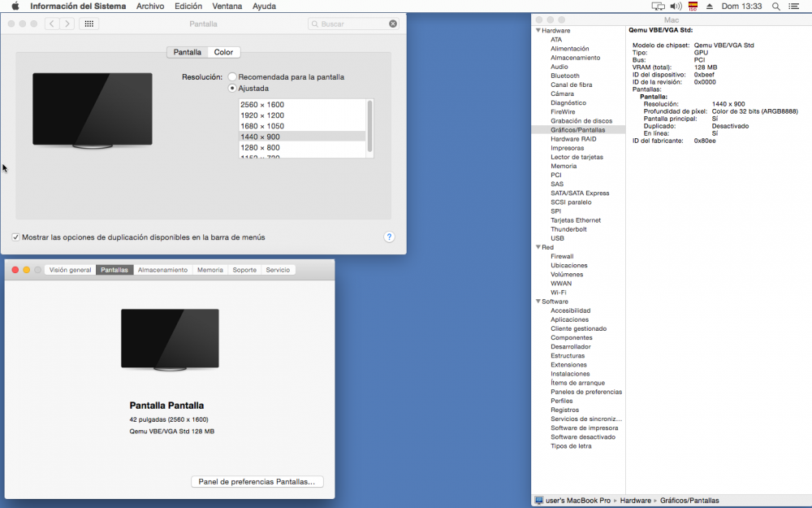Screen dimensions: 812x508
Task: Open the Visión general tab
Action: pyautogui.click(x=71, y=270)
